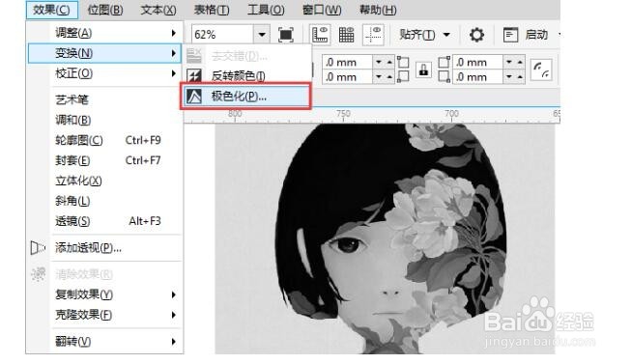Viewport: 631px width, 364px height.
Task: Expand the 克隆效果(F) submenu
Action: [104, 315]
